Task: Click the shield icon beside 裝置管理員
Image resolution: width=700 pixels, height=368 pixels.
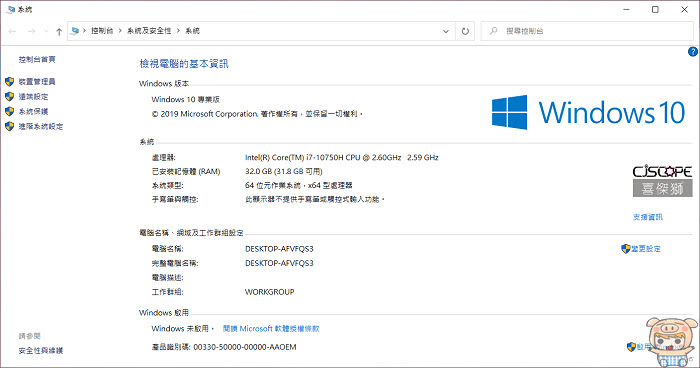Action: tap(9, 82)
